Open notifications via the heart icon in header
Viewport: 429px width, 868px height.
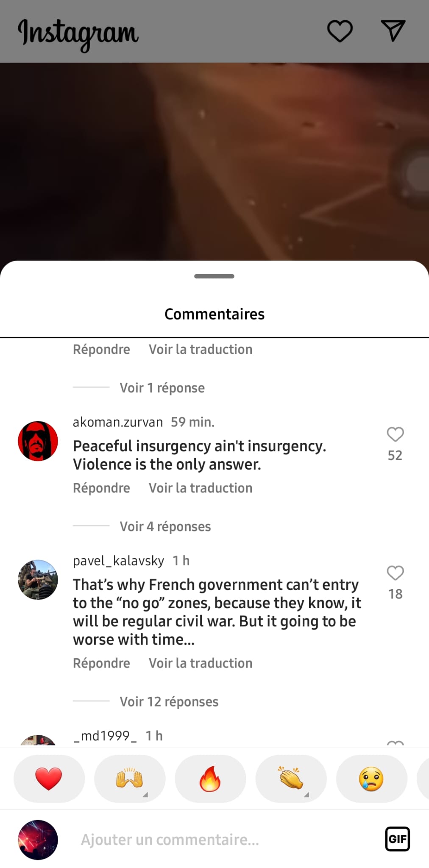click(x=340, y=31)
